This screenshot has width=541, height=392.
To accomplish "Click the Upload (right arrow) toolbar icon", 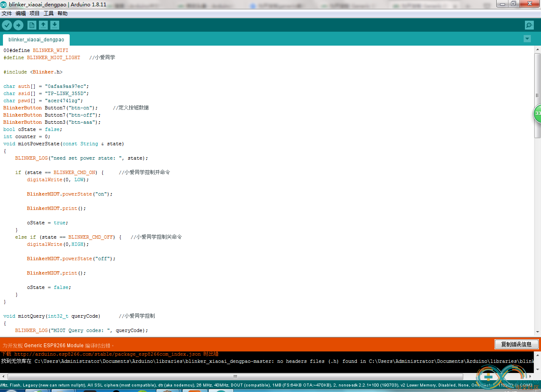I will (18, 25).
